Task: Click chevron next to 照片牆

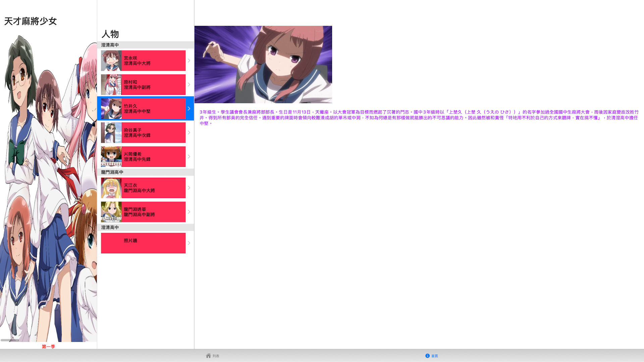Action: pyautogui.click(x=189, y=243)
